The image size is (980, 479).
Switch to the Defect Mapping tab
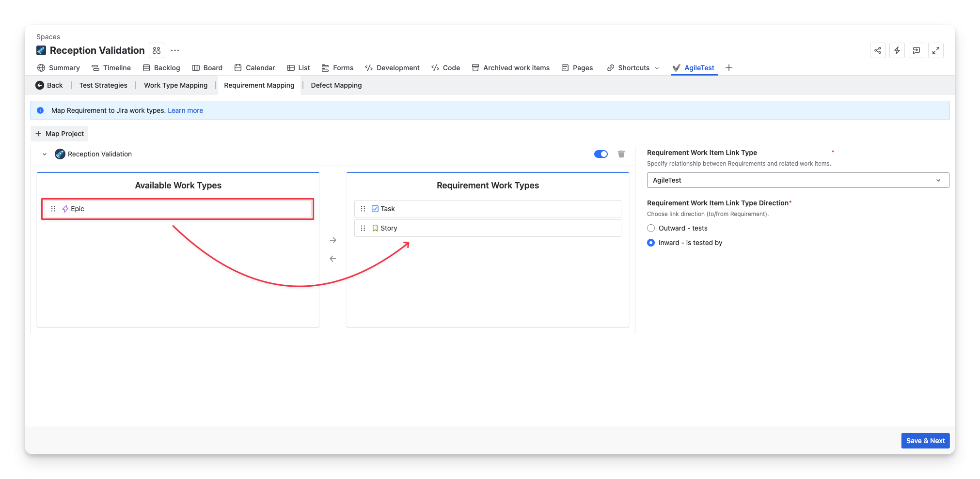click(336, 85)
